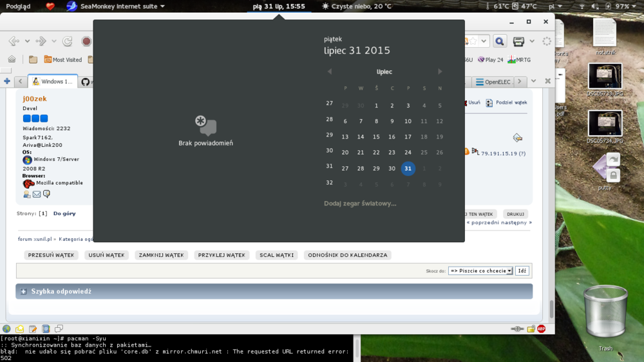
Task: Click the SCAL WĄTKI button
Action: coord(277,255)
